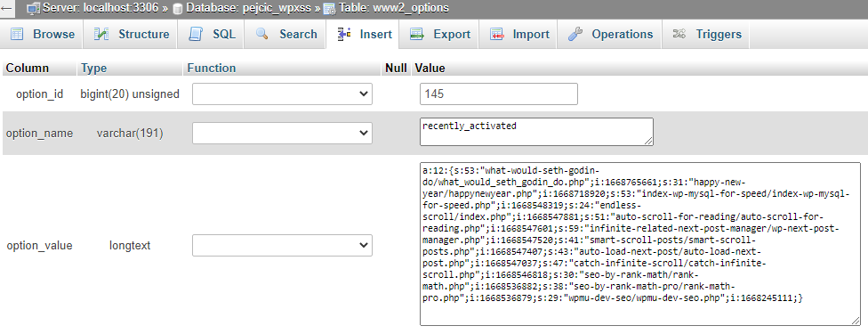Click the Table: www2_options breadcrumb link
Image resolution: width=868 pixels, height=334 pixels.
click(x=393, y=8)
